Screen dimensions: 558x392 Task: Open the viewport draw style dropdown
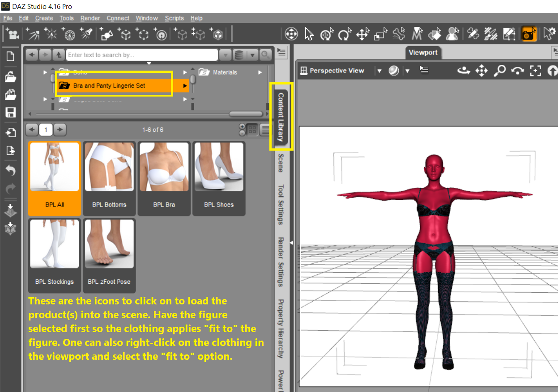tap(408, 71)
